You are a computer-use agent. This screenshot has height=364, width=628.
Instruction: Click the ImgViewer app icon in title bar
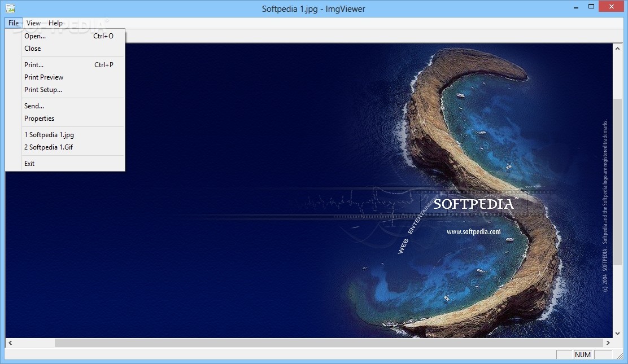click(10, 8)
